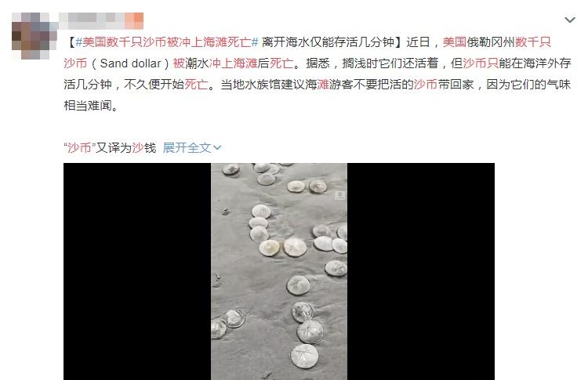Viewport: 588px width, 380px height.
Task: Click the black bar left of video
Action: point(137,271)
